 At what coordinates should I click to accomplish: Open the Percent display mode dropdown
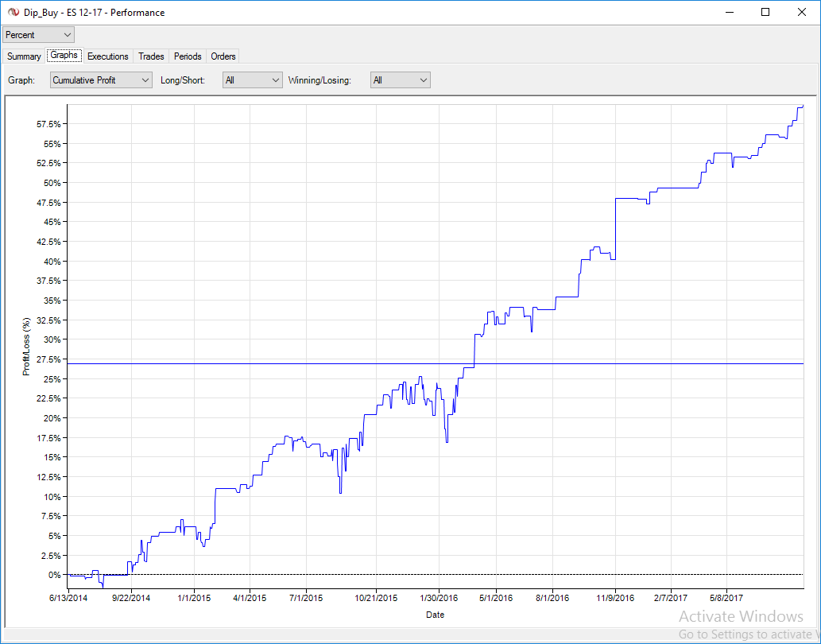(x=38, y=34)
